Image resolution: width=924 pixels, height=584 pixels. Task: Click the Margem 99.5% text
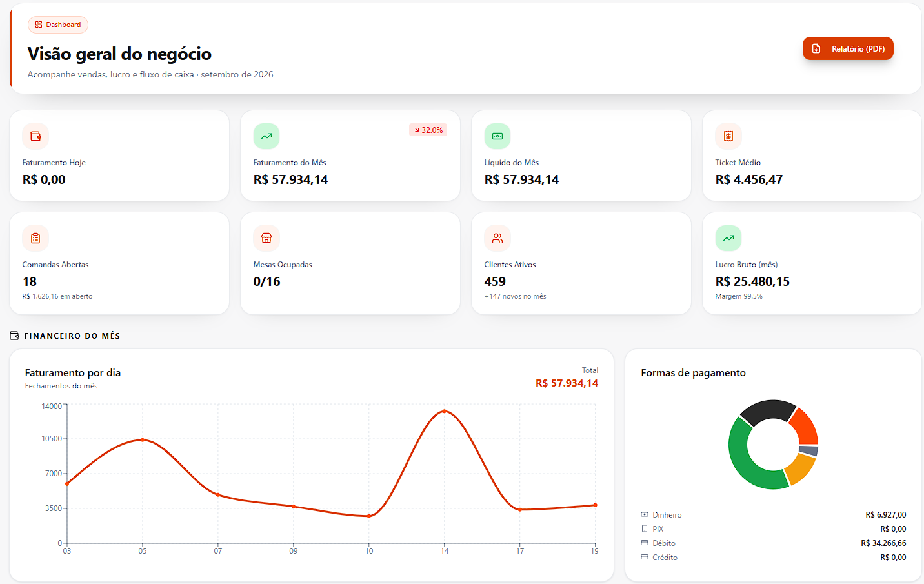(x=739, y=296)
